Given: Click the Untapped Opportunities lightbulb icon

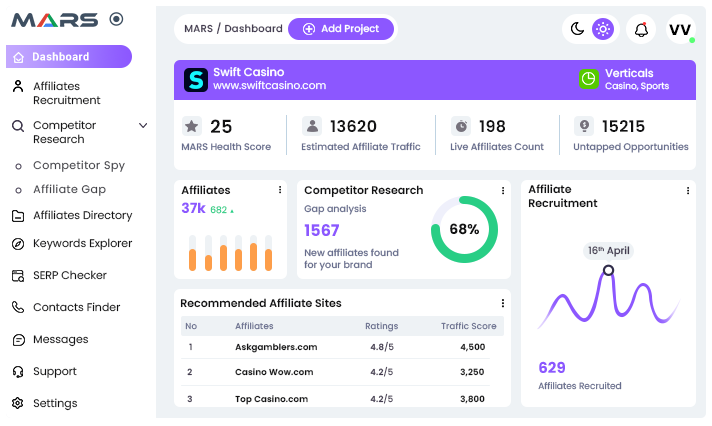Looking at the screenshot, I should 583,126.
